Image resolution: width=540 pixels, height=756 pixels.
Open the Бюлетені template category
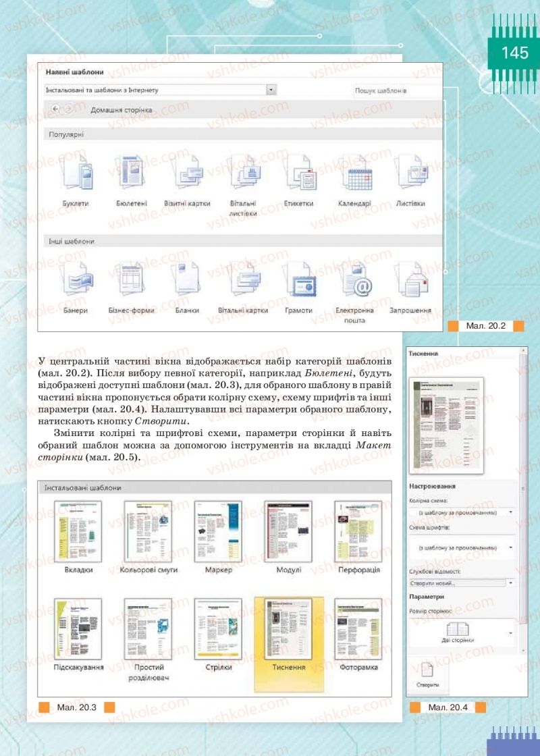click(x=131, y=180)
